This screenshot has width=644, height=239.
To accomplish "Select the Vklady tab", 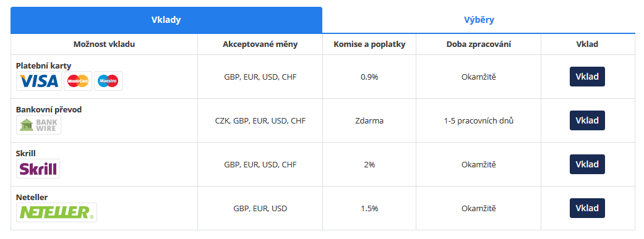I will pos(166,20).
